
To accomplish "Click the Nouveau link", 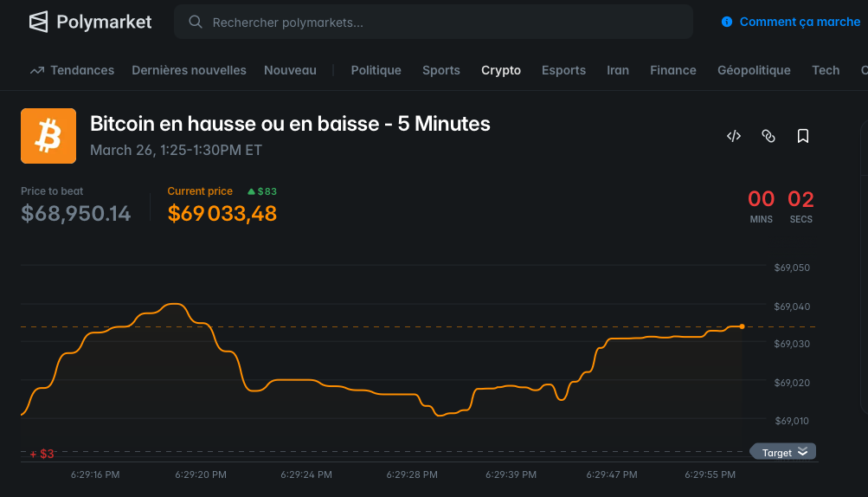I will [x=290, y=70].
